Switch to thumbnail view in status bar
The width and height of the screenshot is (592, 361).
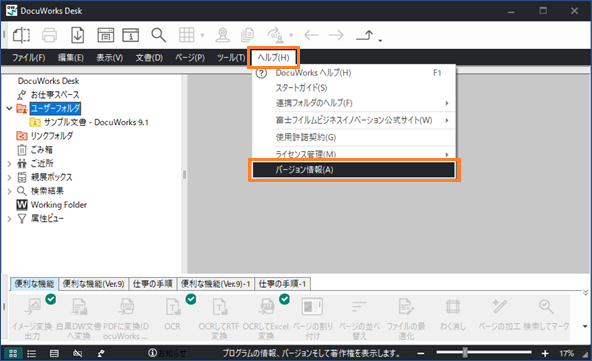click(x=13, y=353)
